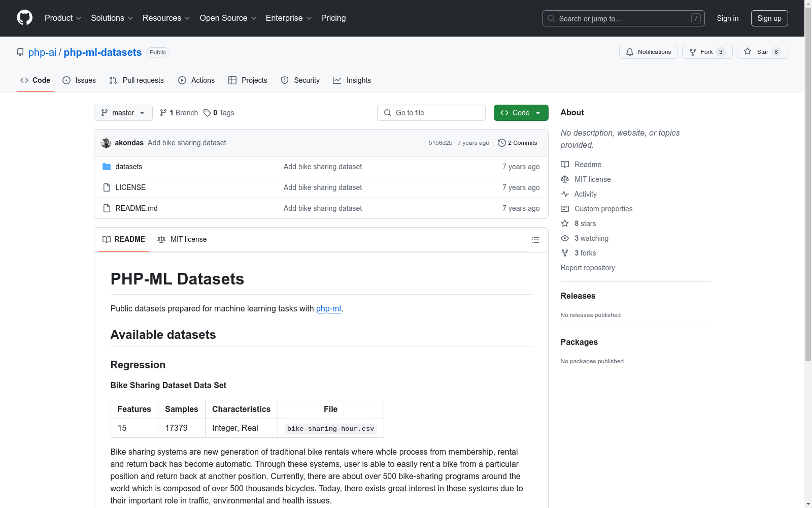Open the Enterprise dropdown
Image resolution: width=812 pixels, height=508 pixels.
click(x=288, y=18)
